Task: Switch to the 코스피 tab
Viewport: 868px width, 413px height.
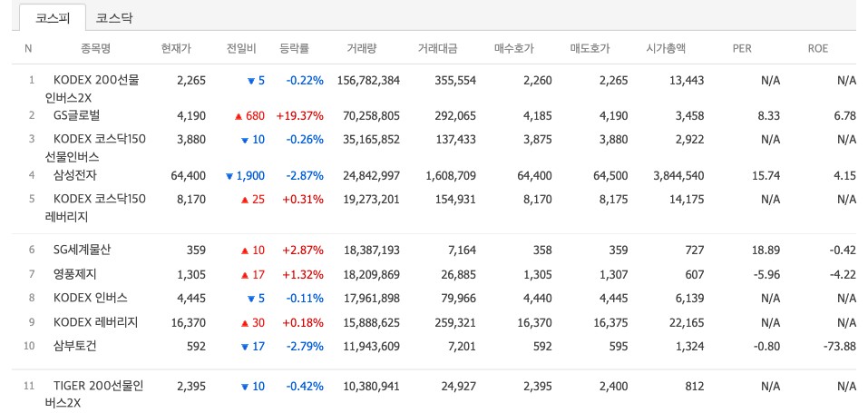Action: click(x=53, y=18)
